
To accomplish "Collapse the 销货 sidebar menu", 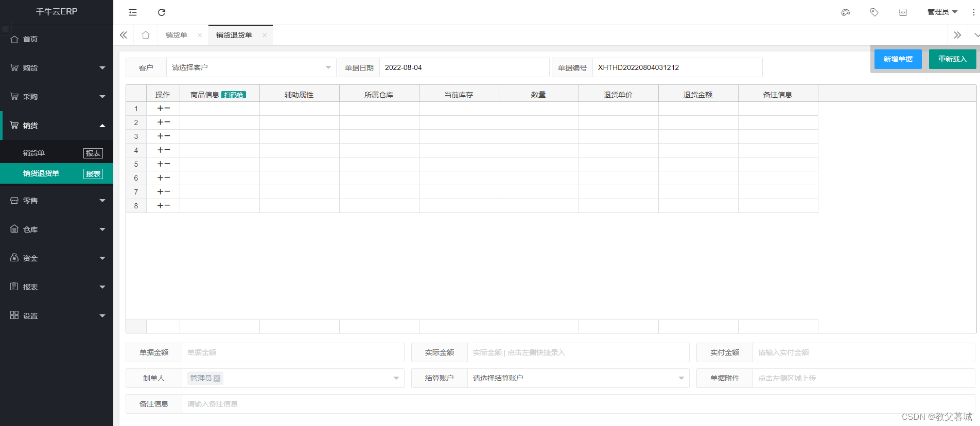I will coord(57,126).
